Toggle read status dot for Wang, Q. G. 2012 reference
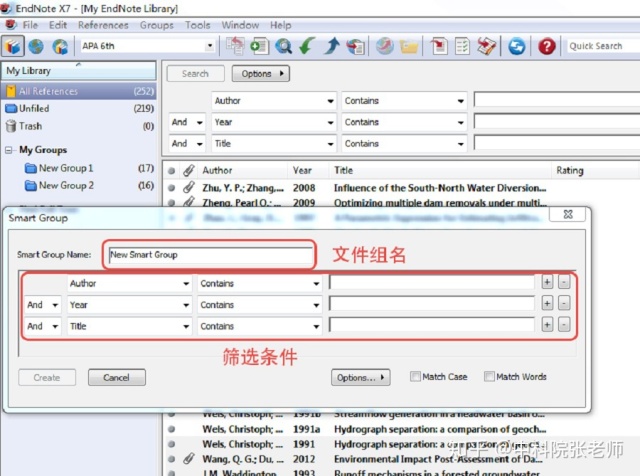Viewport: 640px width, 476px height. (171, 459)
